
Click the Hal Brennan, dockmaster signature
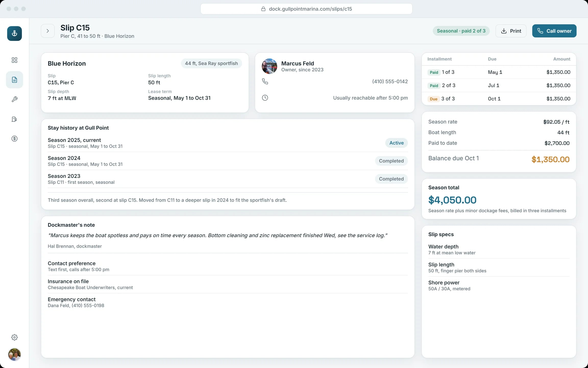(x=75, y=246)
